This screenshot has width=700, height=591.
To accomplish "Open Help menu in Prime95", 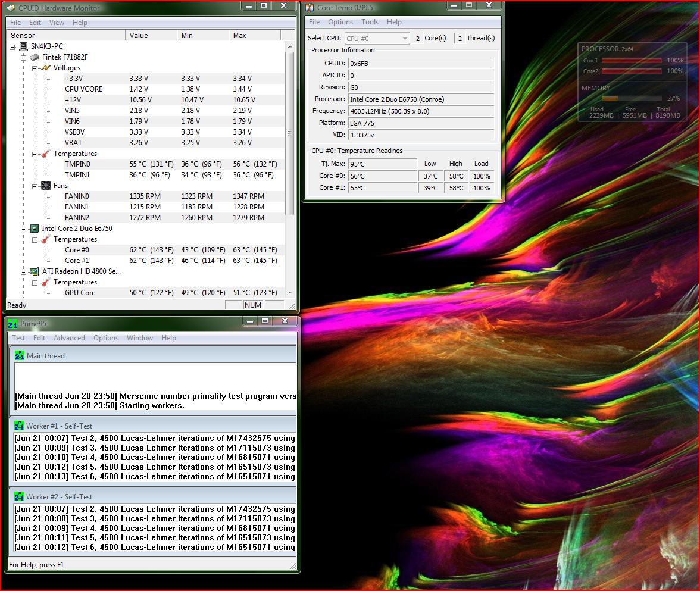I will tap(169, 338).
